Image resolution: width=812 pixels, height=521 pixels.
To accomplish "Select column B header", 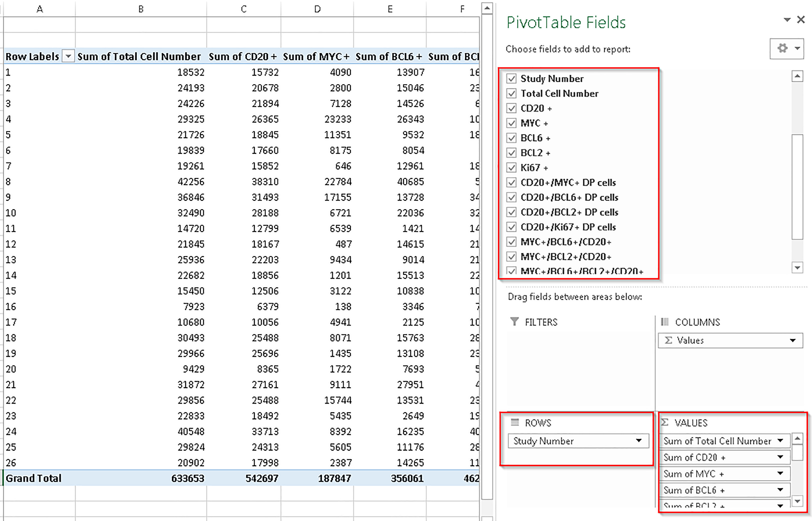I will coord(141,9).
